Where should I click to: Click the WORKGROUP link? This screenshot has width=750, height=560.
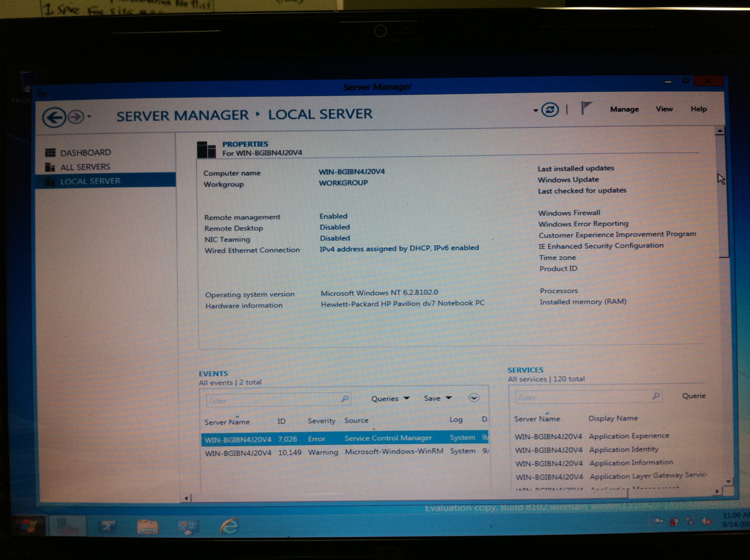point(343,183)
